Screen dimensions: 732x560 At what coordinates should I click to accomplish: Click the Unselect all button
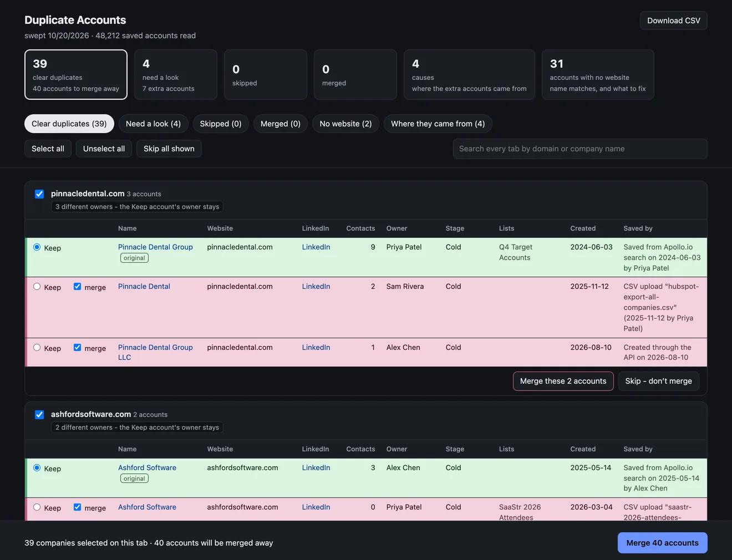(104, 149)
